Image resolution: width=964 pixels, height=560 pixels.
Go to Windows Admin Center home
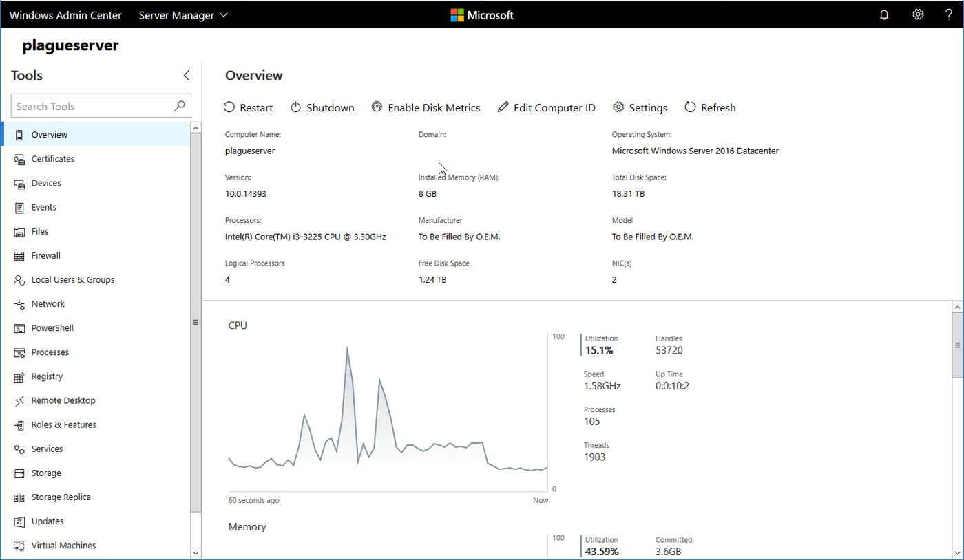click(x=65, y=15)
